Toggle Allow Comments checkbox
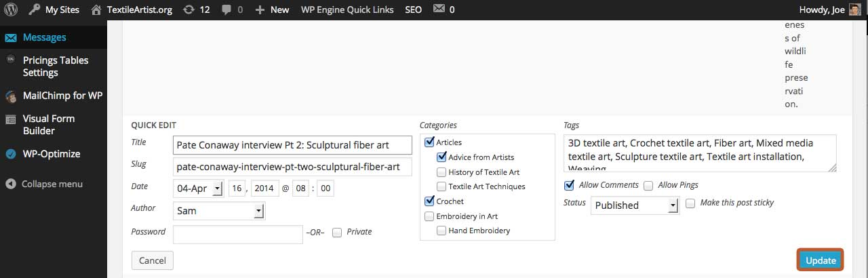Viewport: 868px width, 278px height. [x=569, y=185]
